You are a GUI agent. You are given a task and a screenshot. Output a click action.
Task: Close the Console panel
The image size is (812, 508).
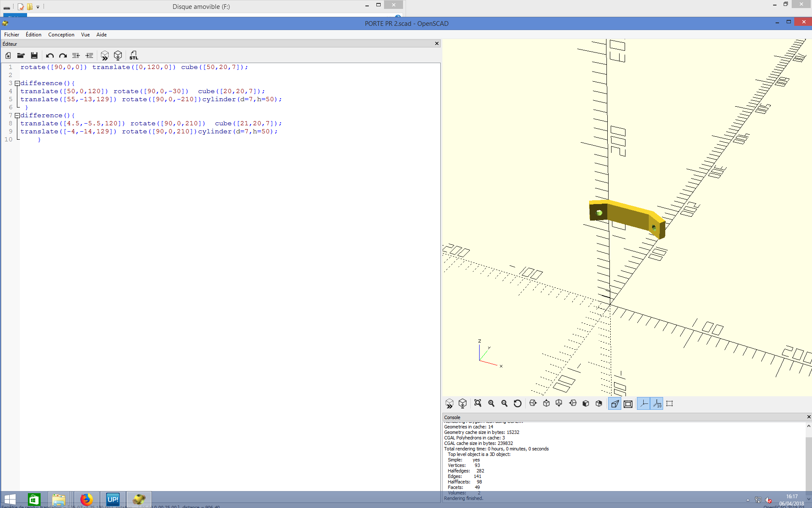click(809, 417)
